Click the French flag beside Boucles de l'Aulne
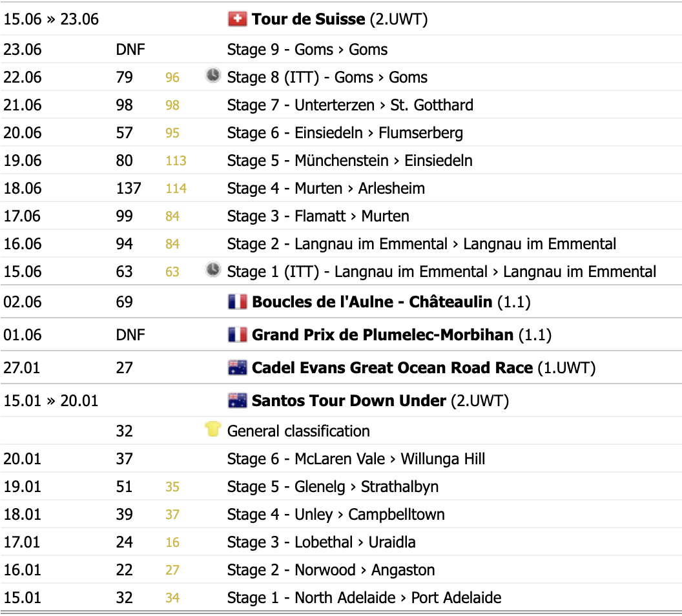Viewport: 682px width, 616px height. point(238,302)
